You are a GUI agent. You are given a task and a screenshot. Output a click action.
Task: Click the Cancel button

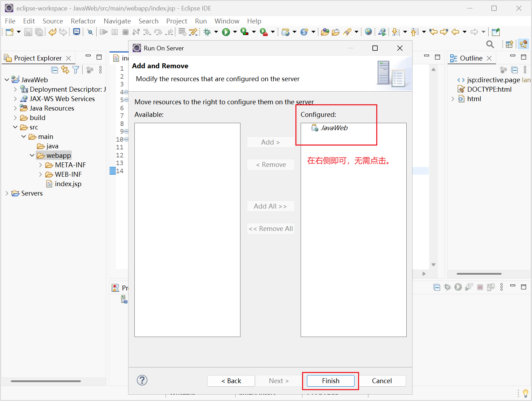(382, 381)
